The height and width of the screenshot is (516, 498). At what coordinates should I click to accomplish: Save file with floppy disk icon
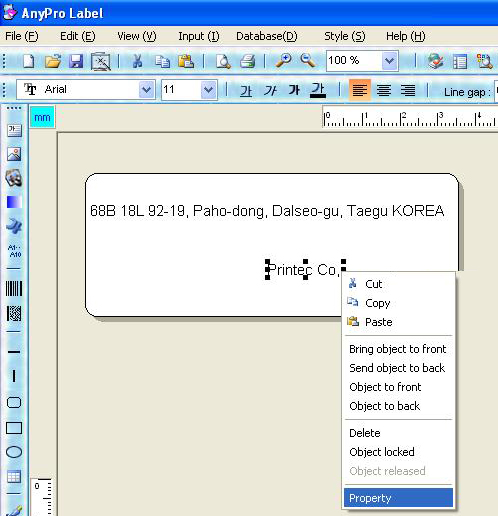76,62
